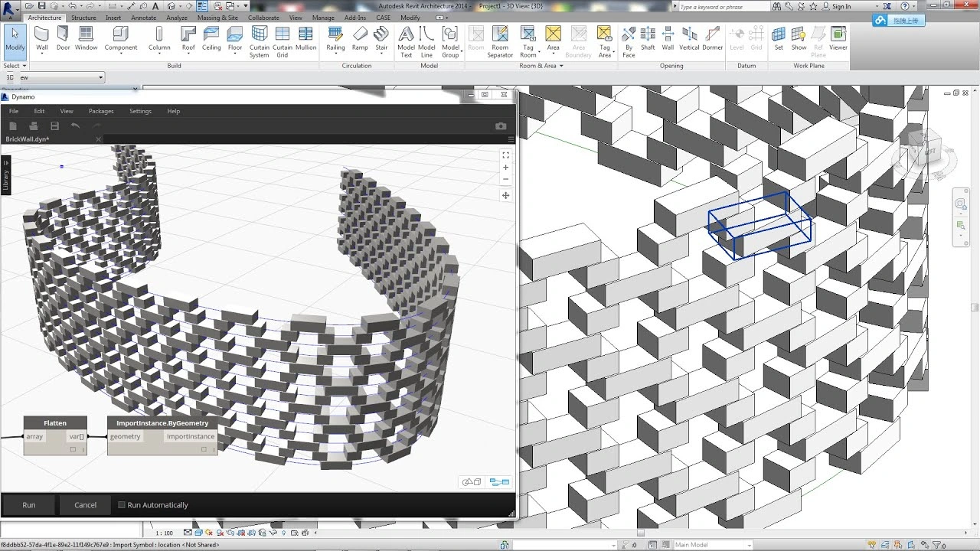This screenshot has height=551, width=980.
Task: Select the Door tool
Action: tap(63, 38)
